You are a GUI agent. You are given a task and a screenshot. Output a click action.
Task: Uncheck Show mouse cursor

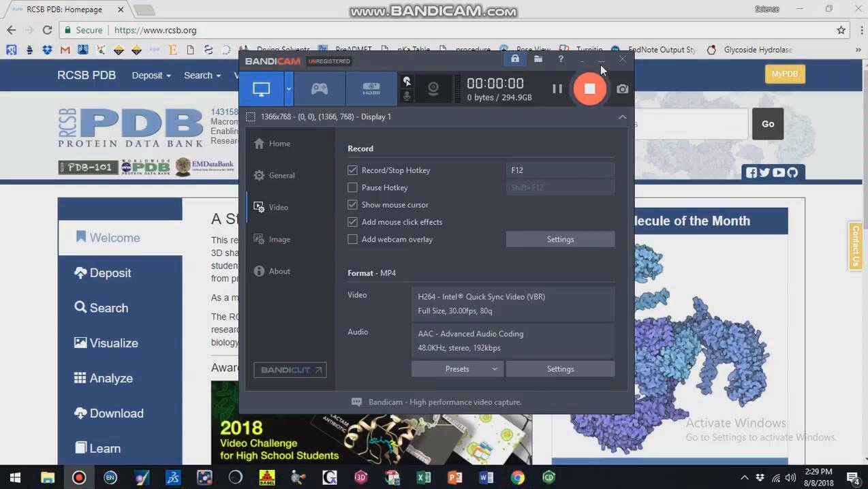coord(352,204)
